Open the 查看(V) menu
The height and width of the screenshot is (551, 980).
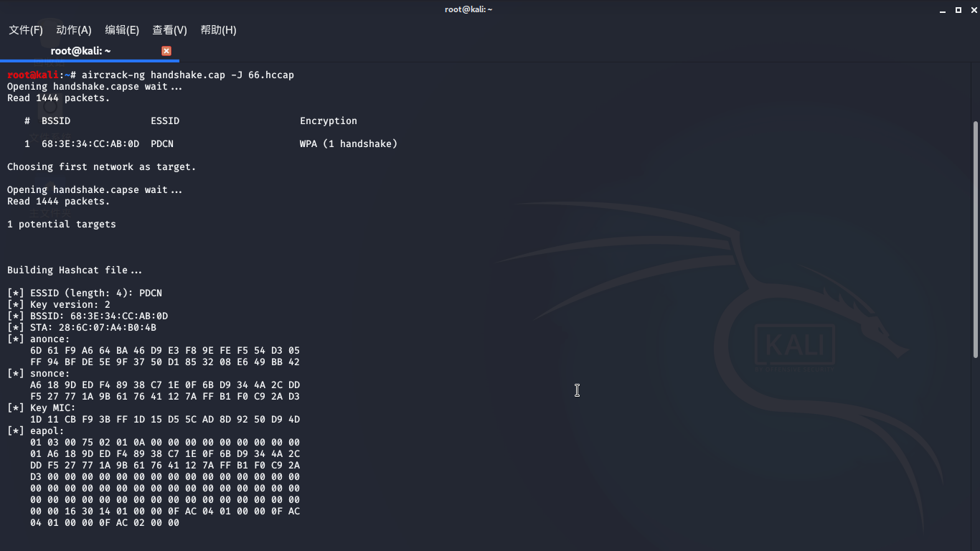(169, 30)
